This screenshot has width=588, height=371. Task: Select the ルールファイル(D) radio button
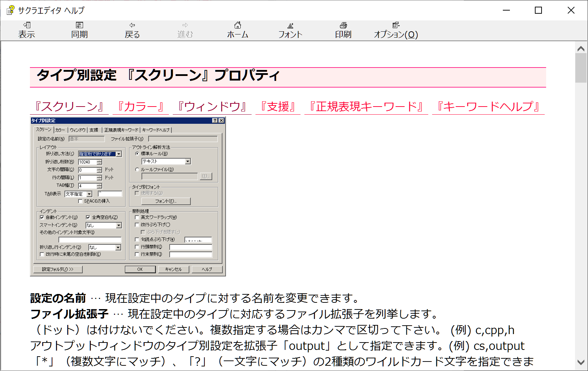point(137,169)
